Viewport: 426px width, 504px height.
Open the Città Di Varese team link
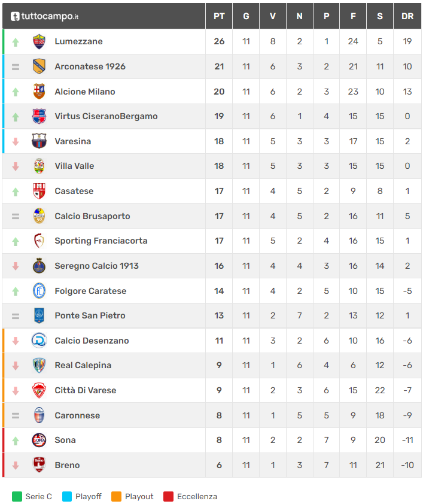pyautogui.click(x=85, y=390)
